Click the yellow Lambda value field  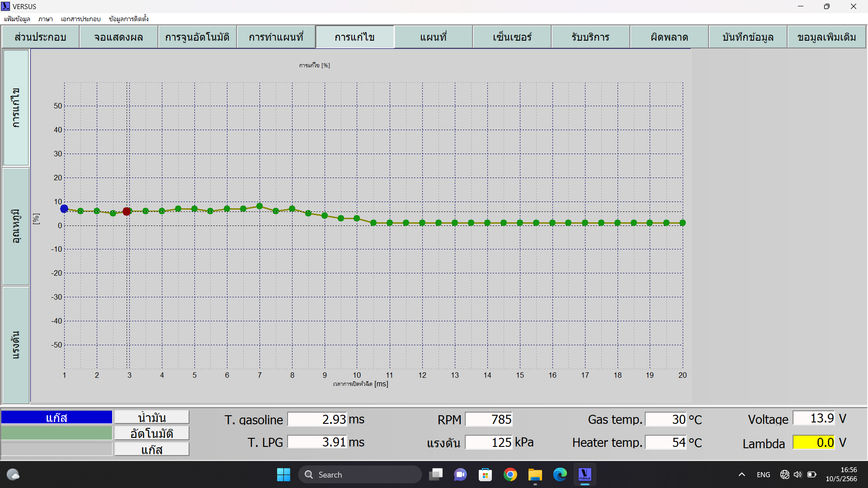pos(814,442)
